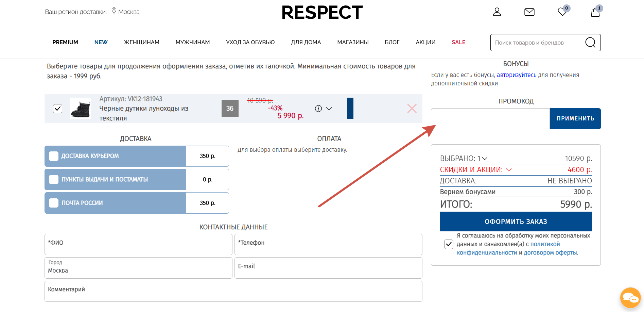
Task: Open the PREMIUM menu item
Action: (65, 42)
